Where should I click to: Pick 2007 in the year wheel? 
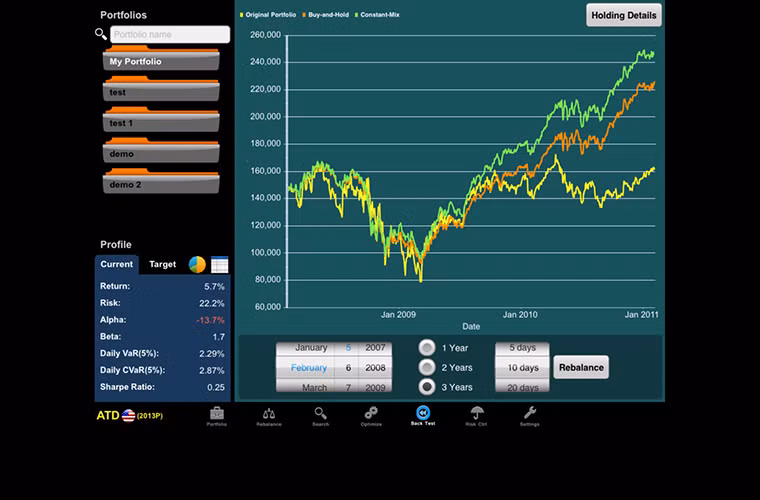coord(375,347)
